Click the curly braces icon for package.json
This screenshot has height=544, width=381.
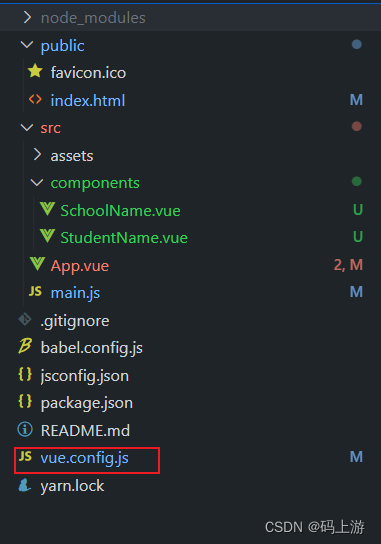point(25,402)
